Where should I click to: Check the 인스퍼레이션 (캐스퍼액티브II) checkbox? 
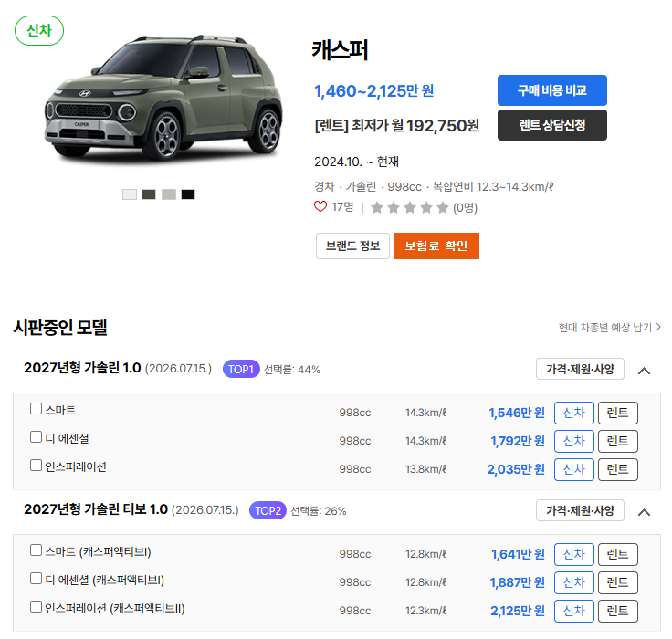pyautogui.click(x=36, y=606)
